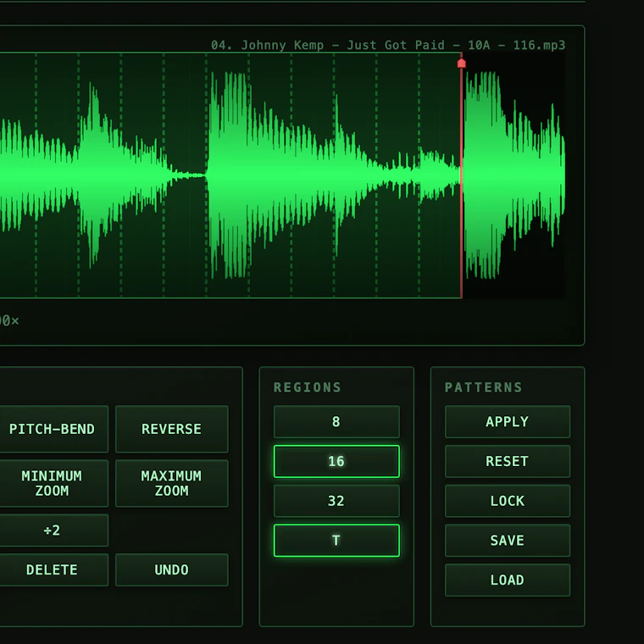Delete the selected region

click(53, 569)
